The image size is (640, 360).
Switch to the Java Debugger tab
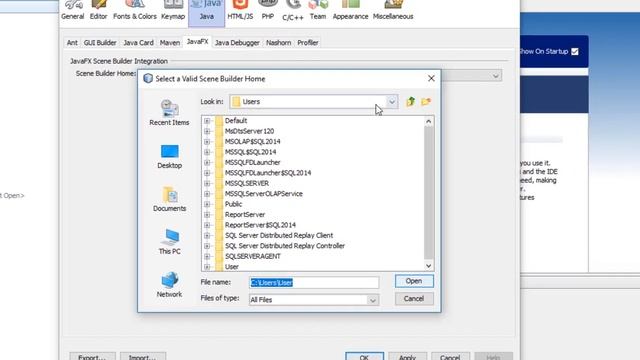pyautogui.click(x=237, y=42)
